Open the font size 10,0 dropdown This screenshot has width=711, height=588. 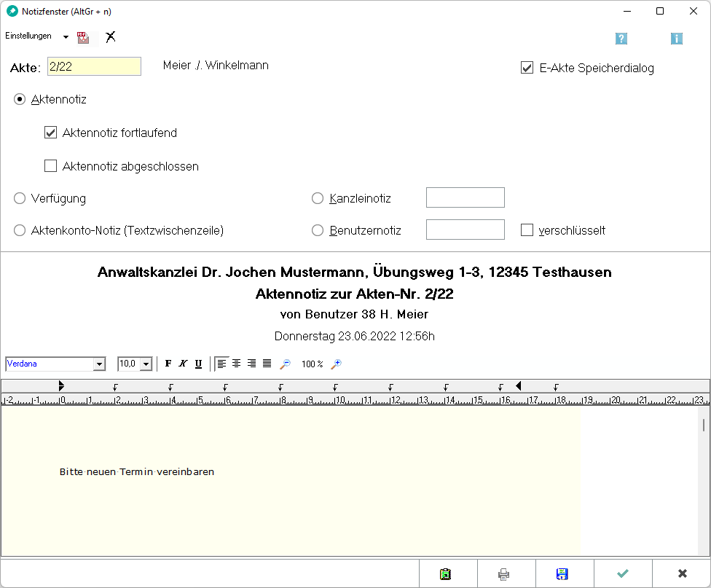[146, 364]
